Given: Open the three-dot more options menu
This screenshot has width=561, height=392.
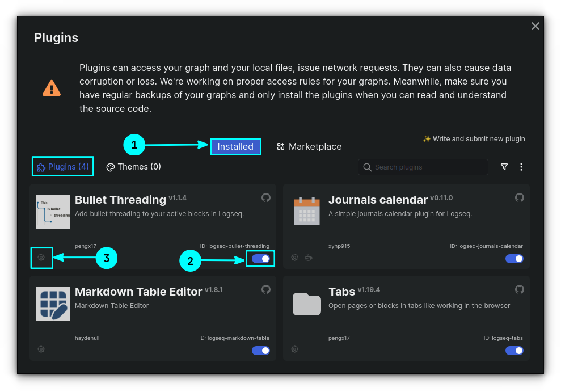Looking at the screenshot, I should (x=521, y=167).
